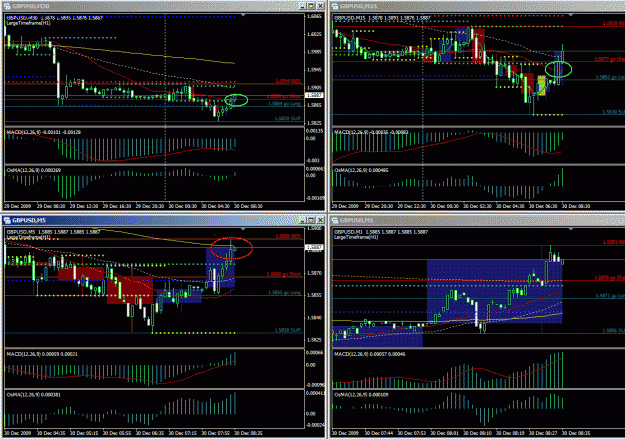Select LargeTimeframe(H1) label in M1 chart
The width and height of the screenshot is (625, 439).
(356, 237)
